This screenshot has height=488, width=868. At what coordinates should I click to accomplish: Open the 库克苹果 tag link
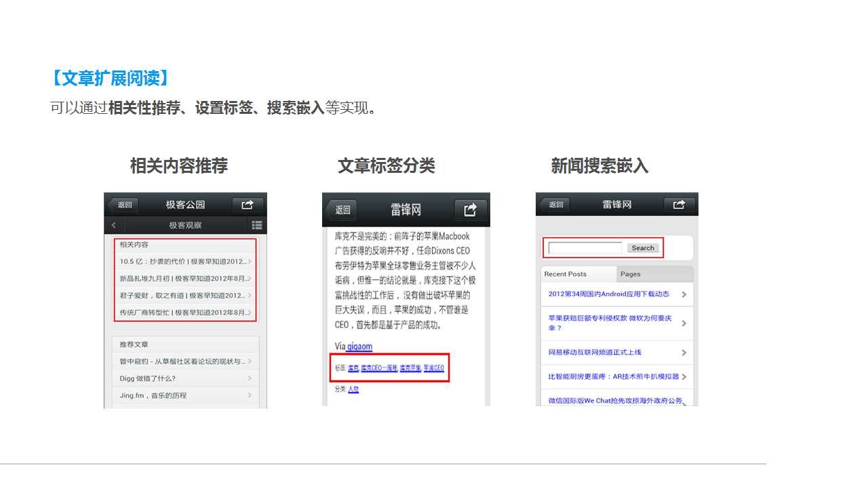410,368
